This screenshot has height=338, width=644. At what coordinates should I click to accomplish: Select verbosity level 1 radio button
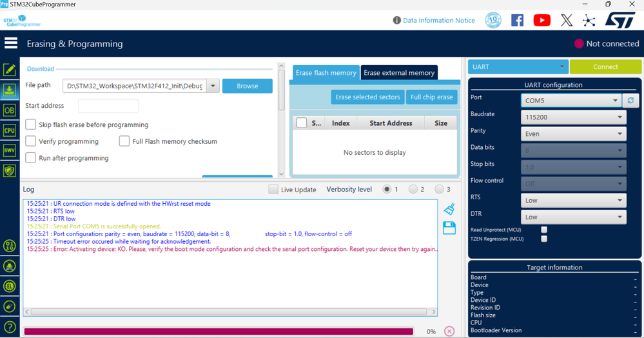387,189
